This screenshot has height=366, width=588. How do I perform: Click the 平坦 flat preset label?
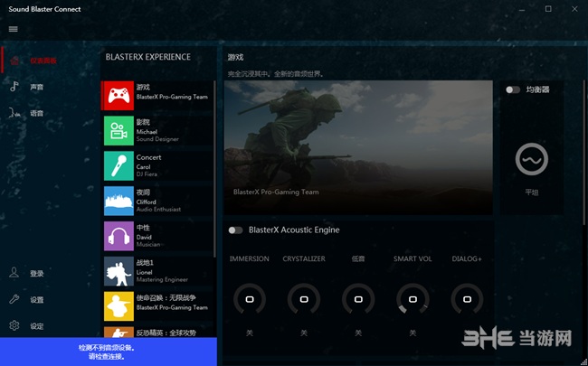(532, 192)
